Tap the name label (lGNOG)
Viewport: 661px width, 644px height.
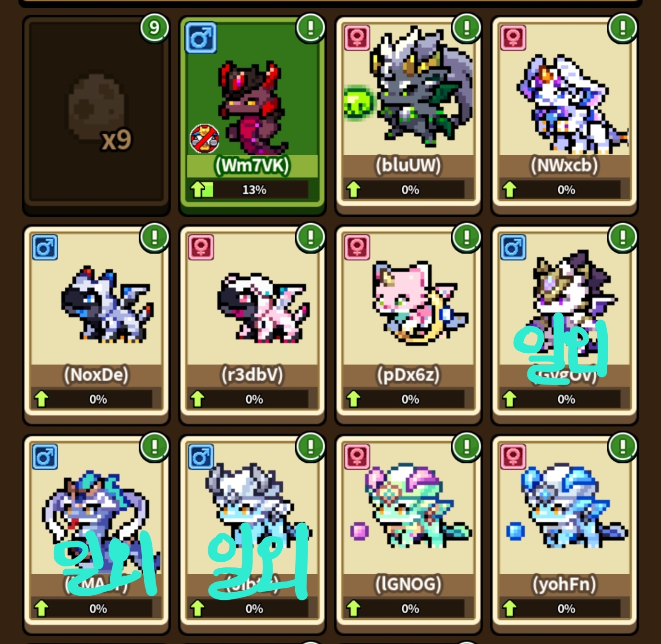[x=408, y=584]
